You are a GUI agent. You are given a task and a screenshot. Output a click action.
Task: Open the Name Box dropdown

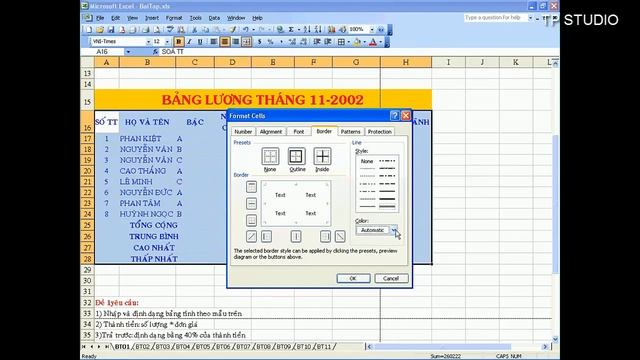click(128, 52)
